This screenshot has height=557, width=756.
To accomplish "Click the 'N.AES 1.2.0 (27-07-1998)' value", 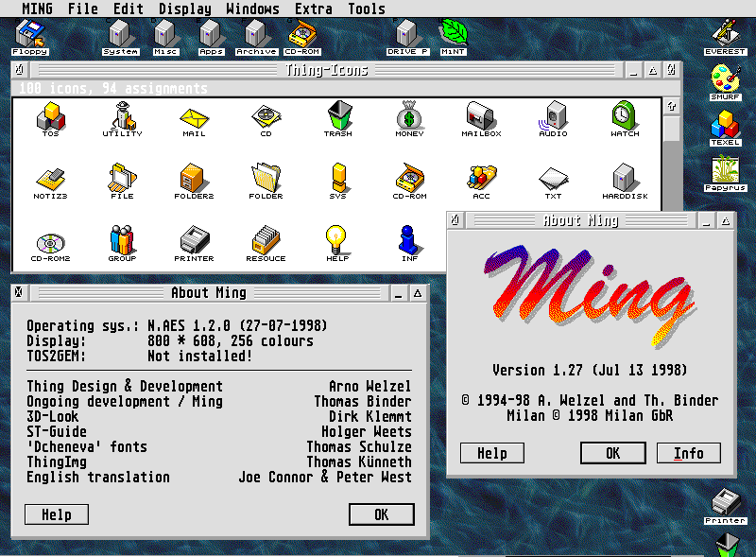I will (237, 326).
